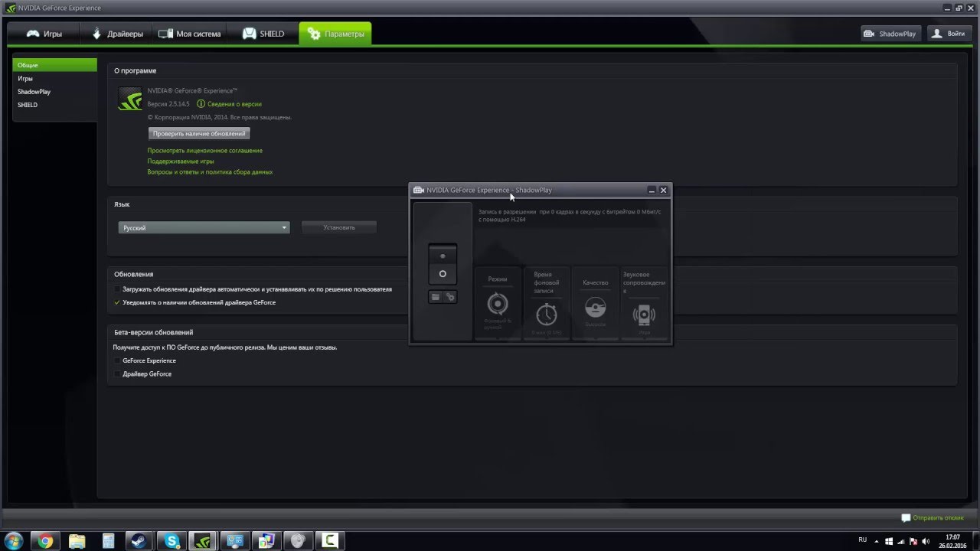
Task: Select SHIELD in the settings sidebar
Action: click(55, 105)
